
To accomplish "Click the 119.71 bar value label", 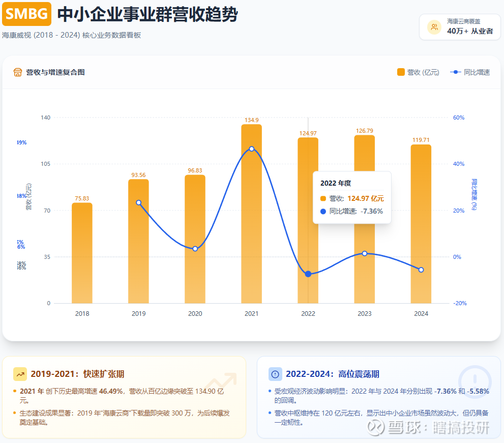I will [x=421, y=140].
